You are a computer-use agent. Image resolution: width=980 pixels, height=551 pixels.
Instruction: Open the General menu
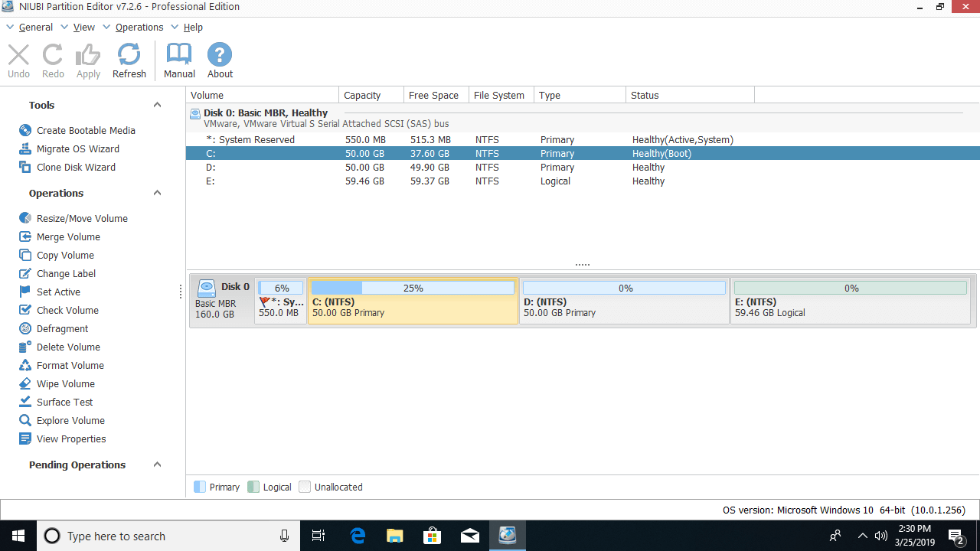(x=35, y=28)
